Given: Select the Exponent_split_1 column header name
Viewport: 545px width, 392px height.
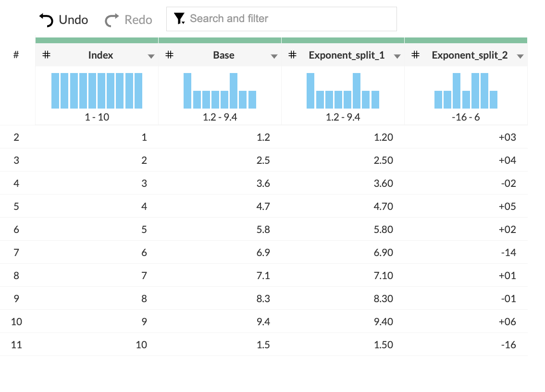Looking at the screenshot, I should 347,55.
